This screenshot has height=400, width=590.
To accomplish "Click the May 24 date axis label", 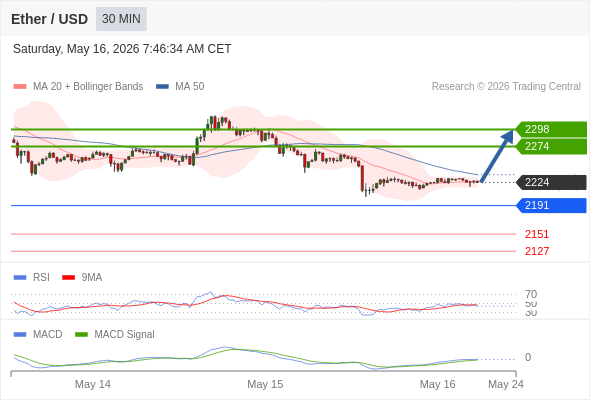I will pyautogui.click(x=506, y=384).
